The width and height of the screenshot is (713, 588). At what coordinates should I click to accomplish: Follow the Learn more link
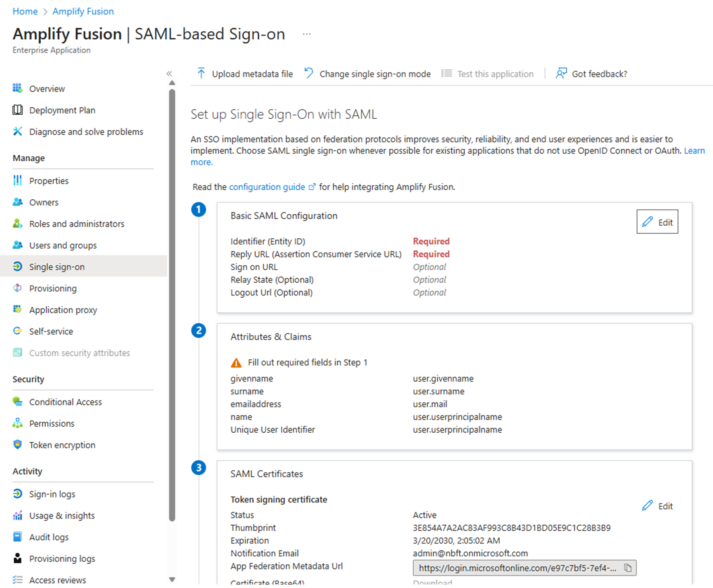coord(694,151)
